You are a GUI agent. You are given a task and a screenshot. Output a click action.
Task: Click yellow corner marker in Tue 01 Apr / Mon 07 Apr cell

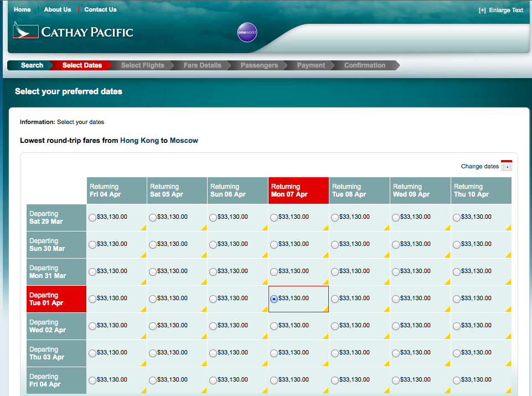(x=326, y=309)
